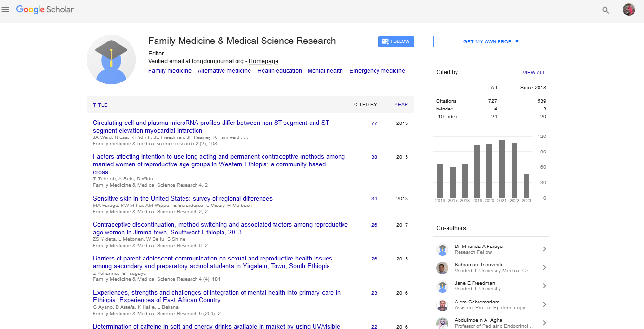Open the user account avatar
Image resolution: width=644 pixels, height=329 pixels.
click(x=629, y=10)
